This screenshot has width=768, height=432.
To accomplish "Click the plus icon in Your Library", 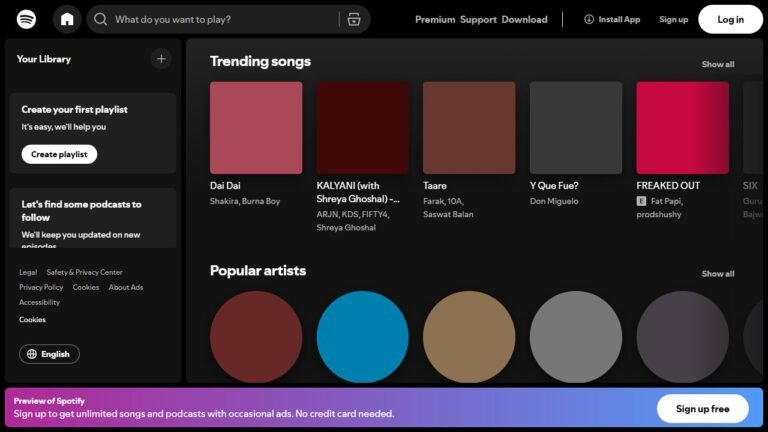I will [x=161, y=59].
